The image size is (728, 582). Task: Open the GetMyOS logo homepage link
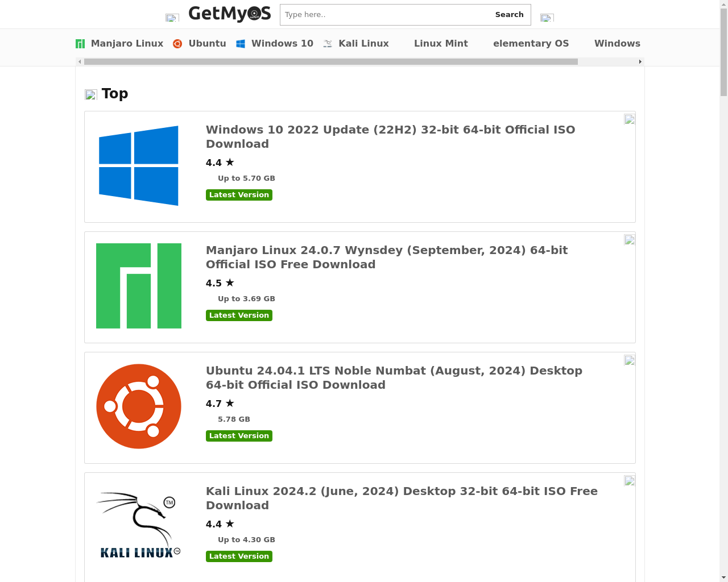pyautogui.click(x=230, y=14)
